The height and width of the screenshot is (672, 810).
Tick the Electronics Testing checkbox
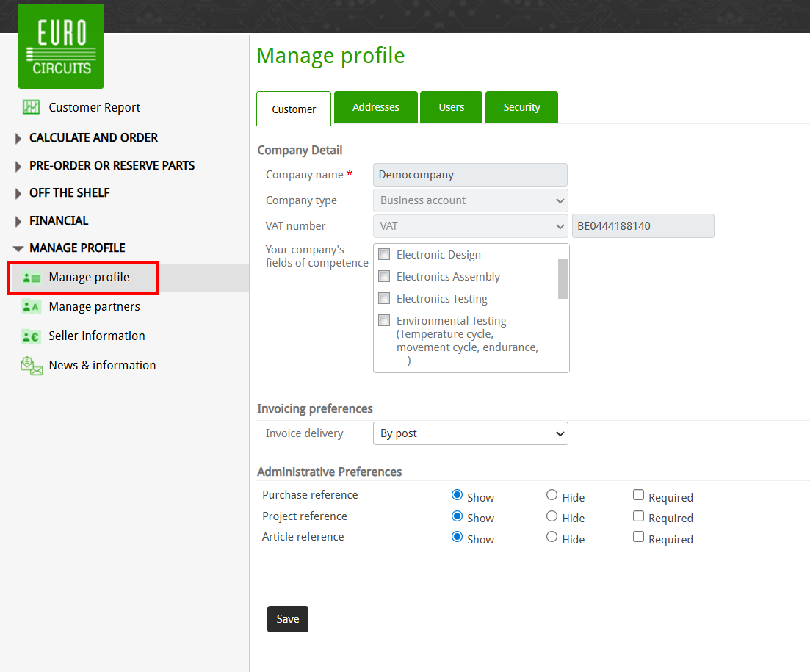click(x=384, y=299)
